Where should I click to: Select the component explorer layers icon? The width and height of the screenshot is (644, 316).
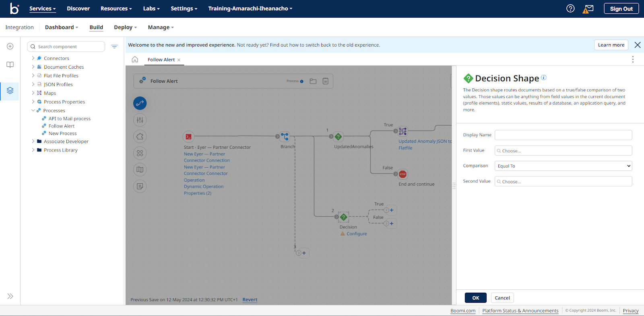click(x=10, y=91)
